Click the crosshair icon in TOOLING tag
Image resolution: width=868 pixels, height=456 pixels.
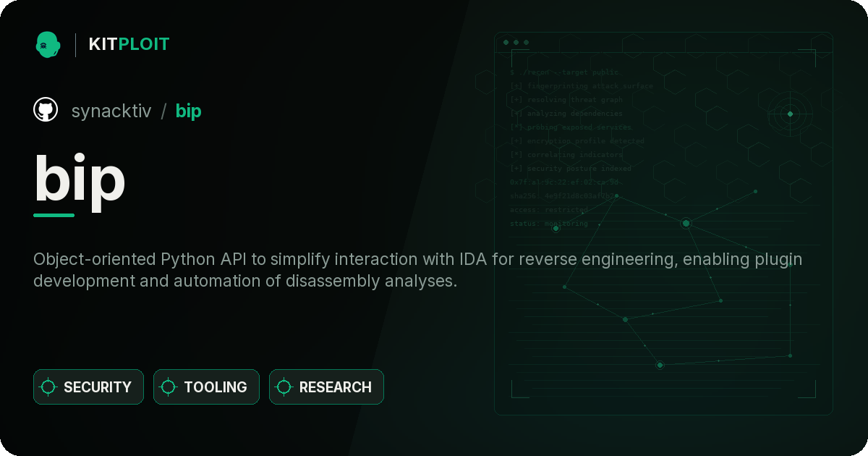pyautogui.click(x=169, y=387)
